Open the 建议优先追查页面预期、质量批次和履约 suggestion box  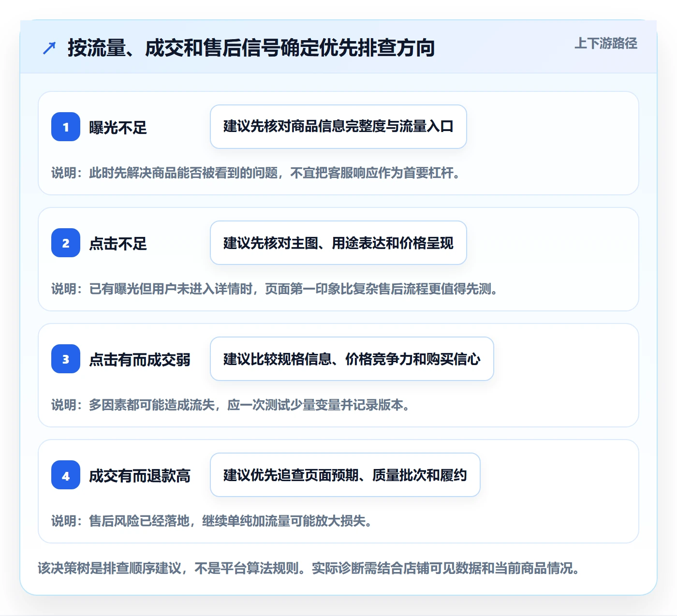[345, 475]
